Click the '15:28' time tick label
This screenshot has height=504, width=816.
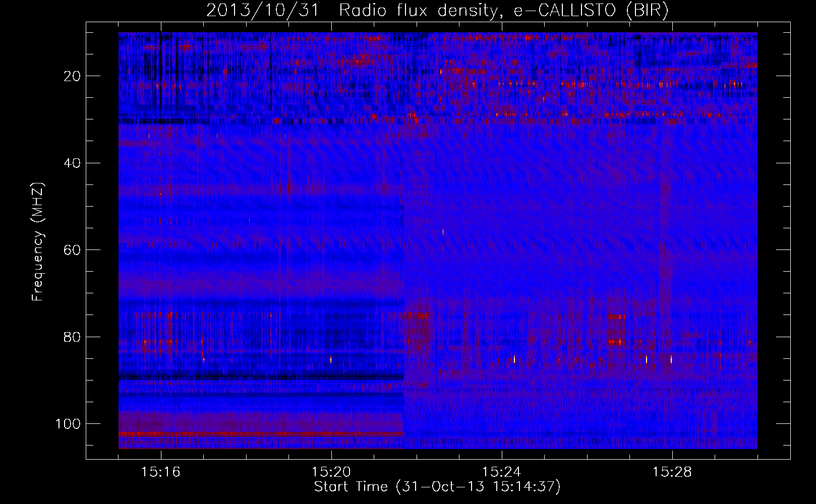pyautogui.click(x=672, y=472)
